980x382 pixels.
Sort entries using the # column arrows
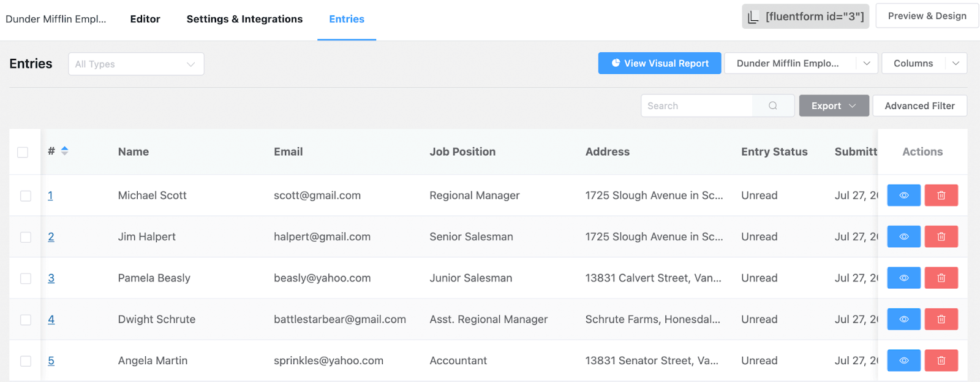(x=64, y=151)
